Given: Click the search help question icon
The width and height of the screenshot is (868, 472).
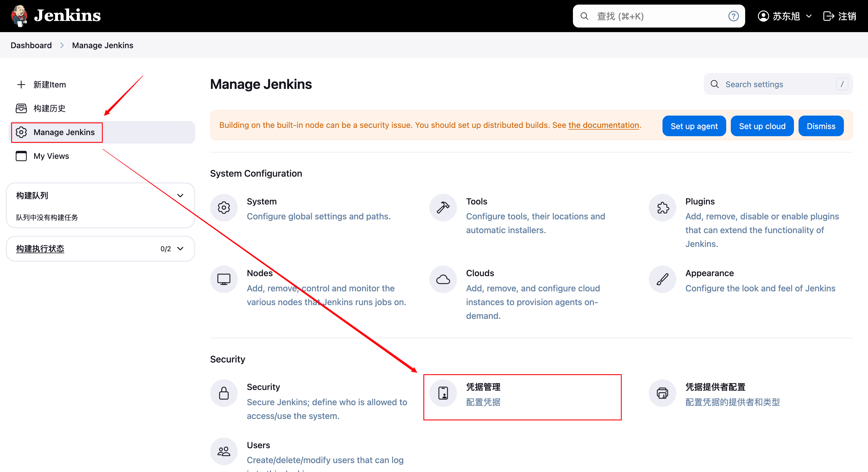Looking at the screenshot, I should point(733,16).
